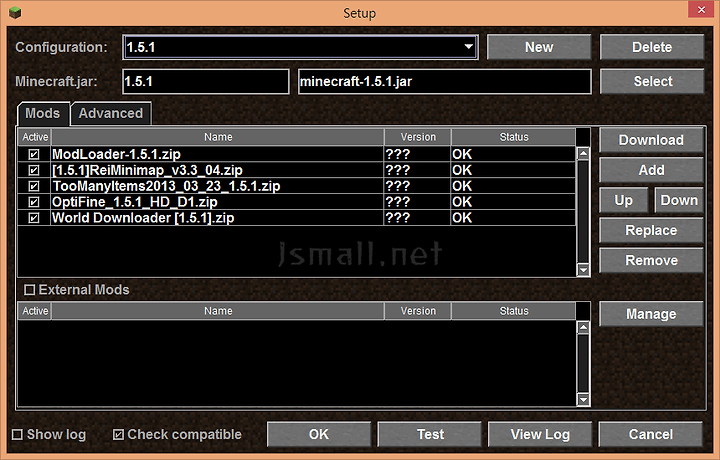Image resolution: width=720 pixels, height=460 pixels.
Task: Click the external mods scroll up arrow
Action: (x=583, y=327)
